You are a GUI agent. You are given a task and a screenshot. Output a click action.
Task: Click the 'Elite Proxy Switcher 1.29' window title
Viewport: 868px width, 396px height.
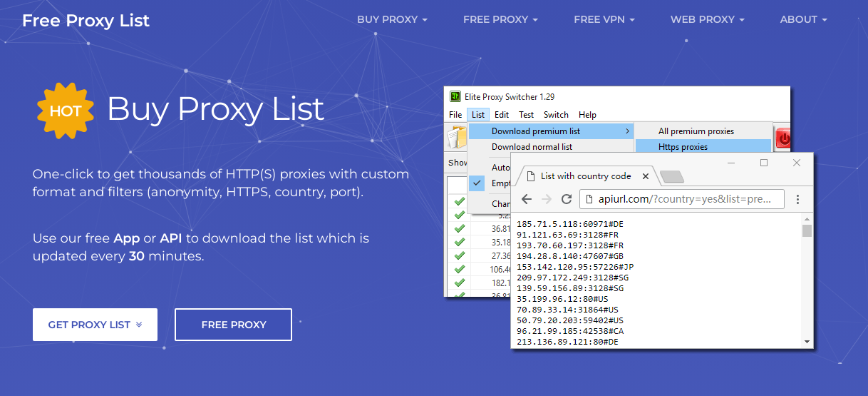[510, 97]
